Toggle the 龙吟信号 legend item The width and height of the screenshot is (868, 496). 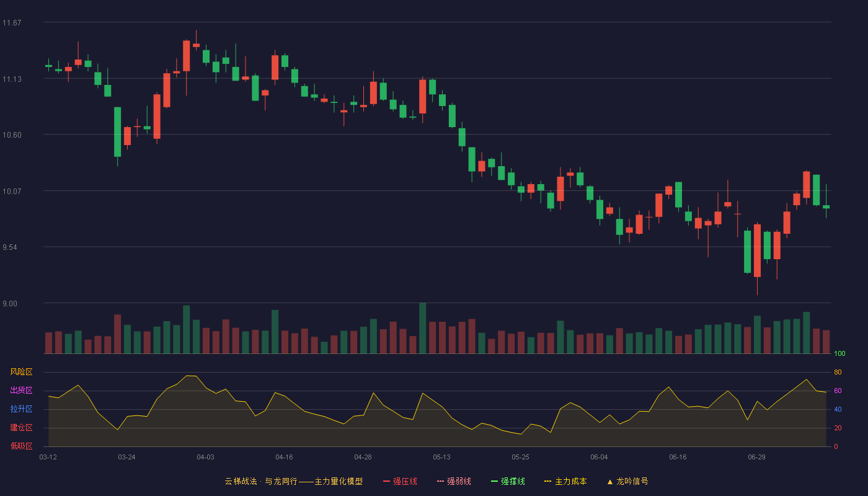pyautogui.click(x=627, y=481)
